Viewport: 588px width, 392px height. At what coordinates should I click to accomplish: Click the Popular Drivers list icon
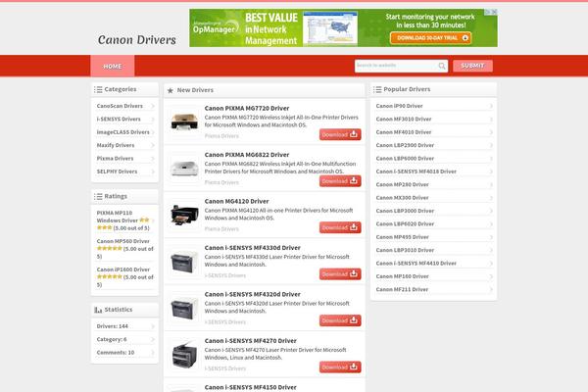click(x=377, y=89)
